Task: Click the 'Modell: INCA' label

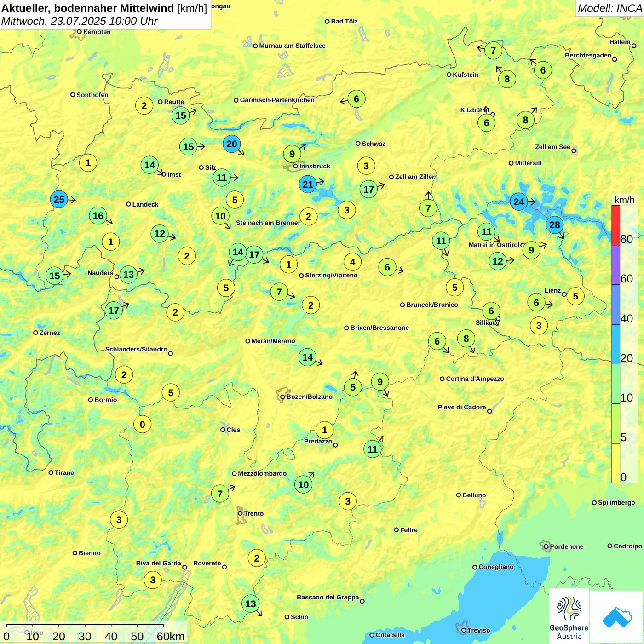Action: pos(609,8)
